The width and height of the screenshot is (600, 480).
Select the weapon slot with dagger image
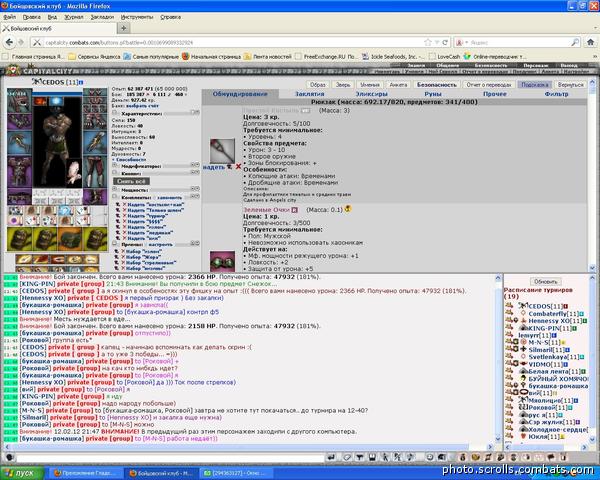coord(95,141)
